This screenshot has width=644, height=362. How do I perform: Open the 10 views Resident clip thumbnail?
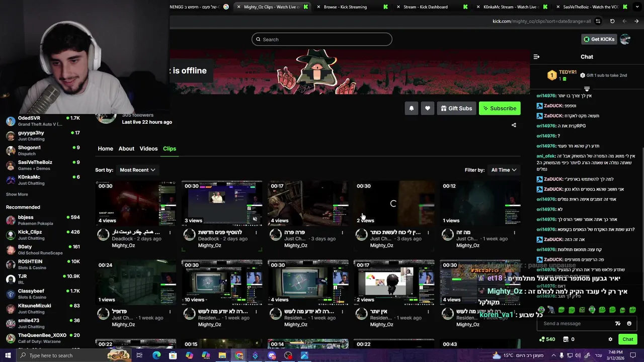click(x=222, y=282)
